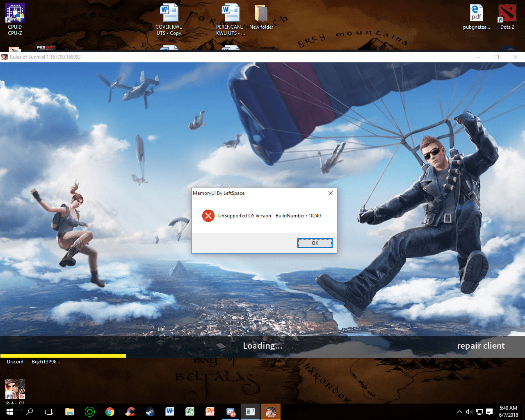Open COVER KWU UTS - Copy document
Viewport: 525px width, 420px height.
[169, 20]
